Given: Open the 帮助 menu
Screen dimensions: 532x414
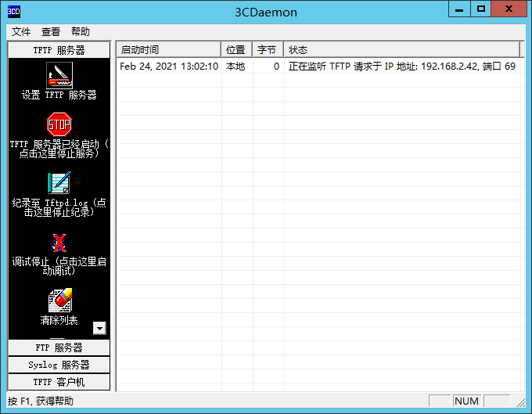Looking at the screenshot, I should click(81, 31).
